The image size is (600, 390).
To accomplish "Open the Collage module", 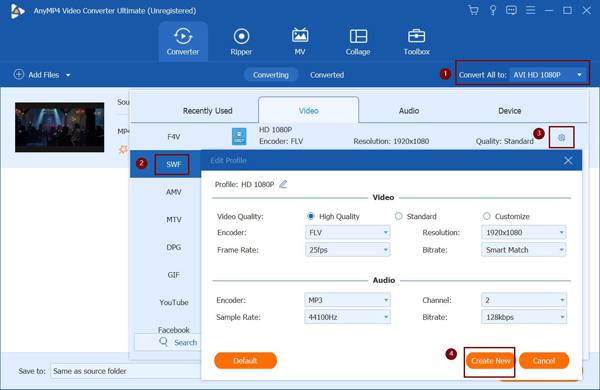I will [358, 41].
